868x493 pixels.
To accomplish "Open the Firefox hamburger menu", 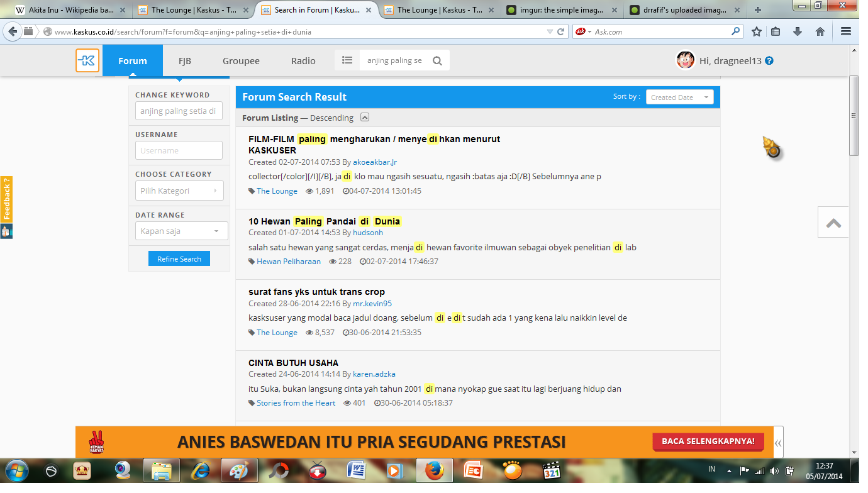I will [846, 31].
